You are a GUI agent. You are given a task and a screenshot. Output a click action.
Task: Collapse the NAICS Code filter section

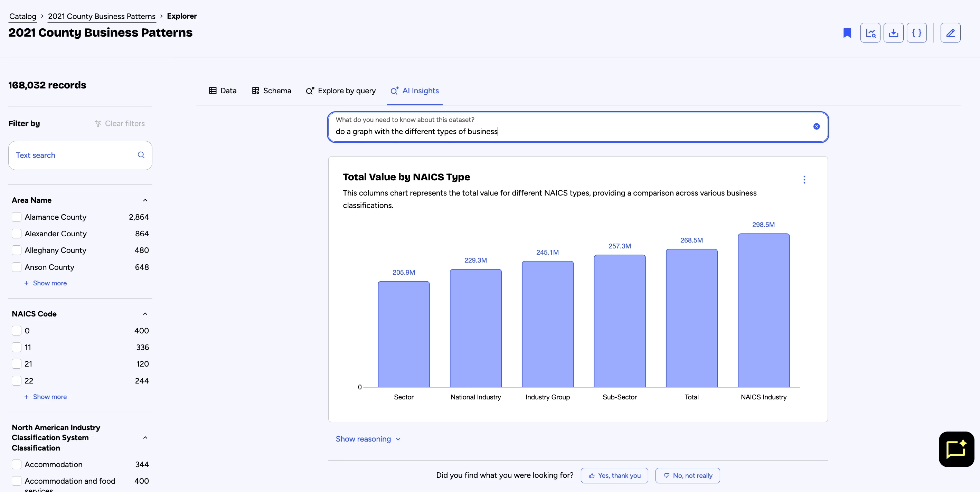click(145, 314)
